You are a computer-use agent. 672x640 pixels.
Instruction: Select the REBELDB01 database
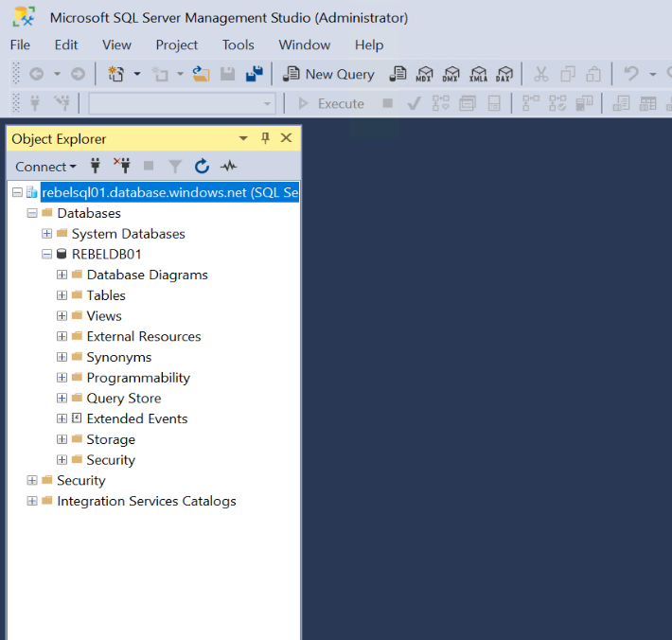tap(106, 254)
